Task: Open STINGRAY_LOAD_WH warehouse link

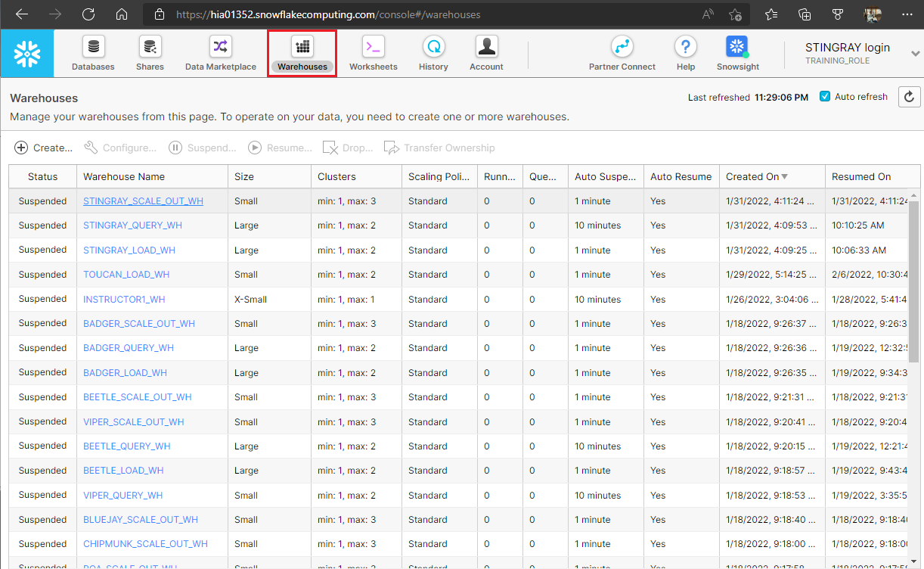Action: [129, 250]
